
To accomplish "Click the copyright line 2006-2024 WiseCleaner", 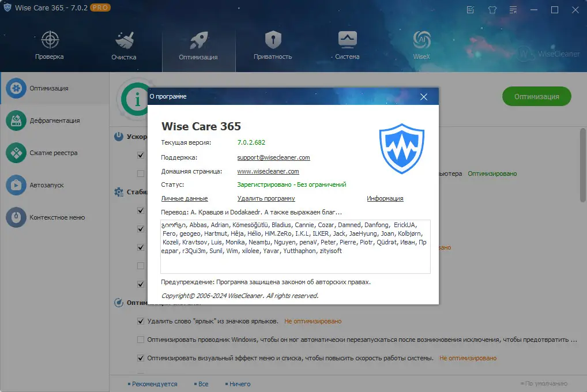I will tap(240, 296).
